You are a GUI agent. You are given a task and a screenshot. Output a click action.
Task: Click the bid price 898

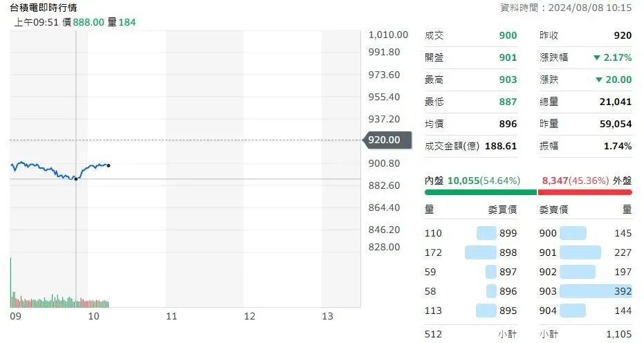pos(508,252)
